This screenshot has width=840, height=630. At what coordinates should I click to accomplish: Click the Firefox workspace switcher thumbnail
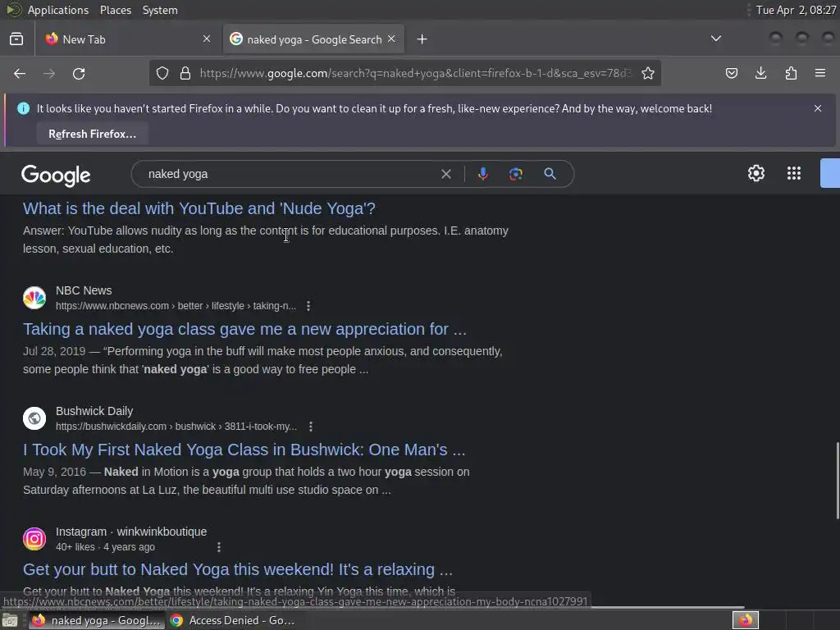(745, 620)
